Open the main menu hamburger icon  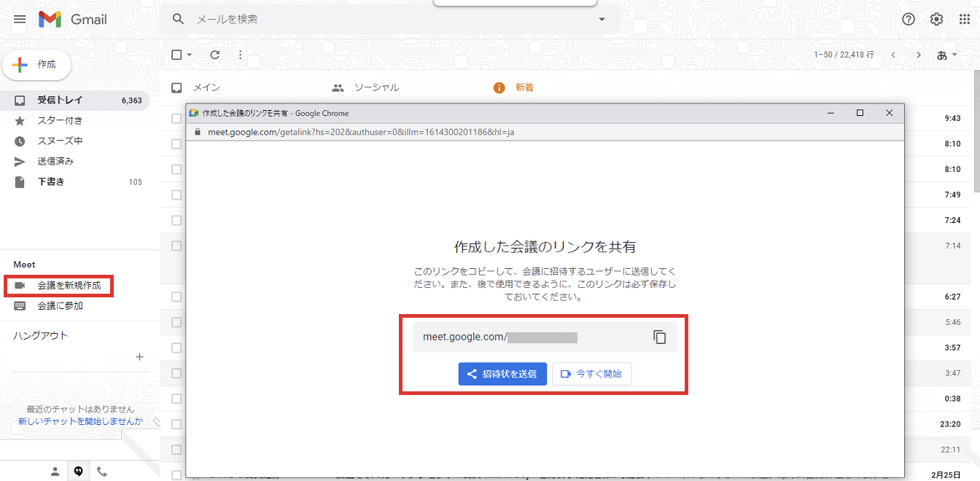(x=19, y=19)
